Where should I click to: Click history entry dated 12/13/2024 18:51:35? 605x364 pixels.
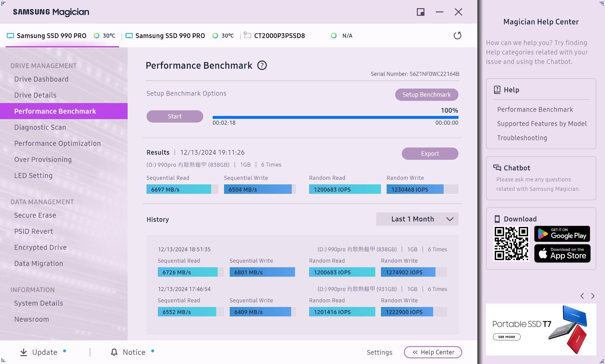pos(184,249)
